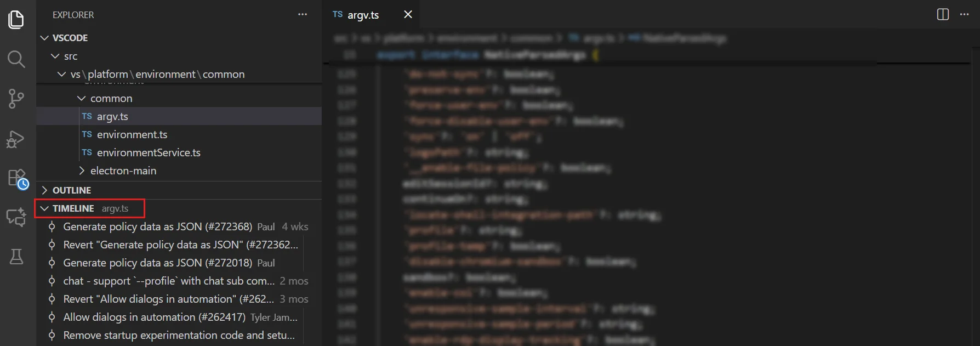Open editor more actions ellipsis

click(x=965, y=14)
